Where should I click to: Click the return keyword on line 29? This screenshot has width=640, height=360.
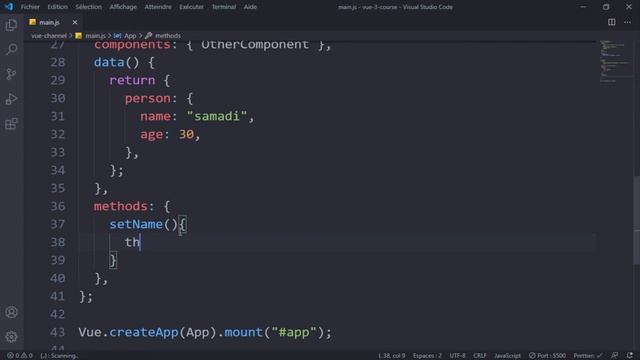point(132,80)
